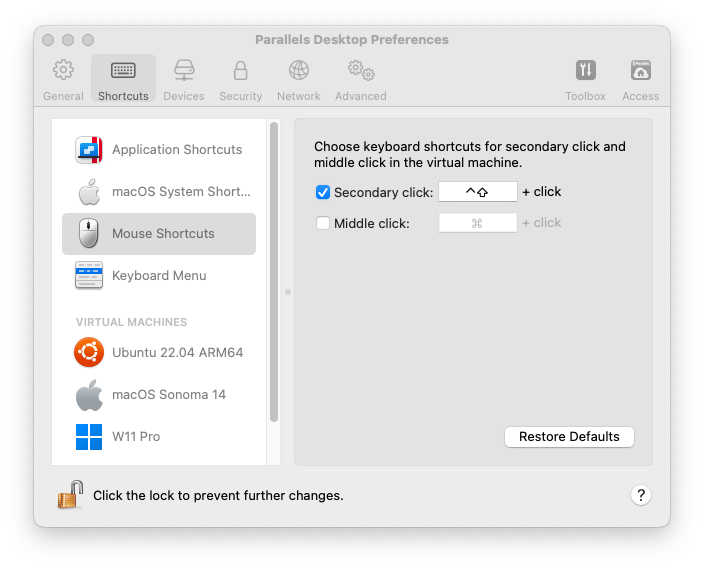Viewport: 704px width, 569px height.
Task: Click the Secondary click shortcut key field
Action: point(478,192)
